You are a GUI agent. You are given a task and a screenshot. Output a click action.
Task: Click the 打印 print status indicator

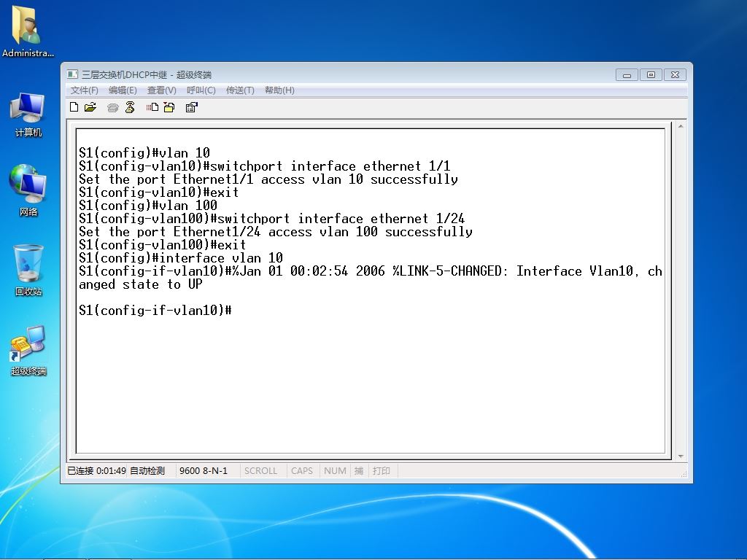click(x=381, y=470)
